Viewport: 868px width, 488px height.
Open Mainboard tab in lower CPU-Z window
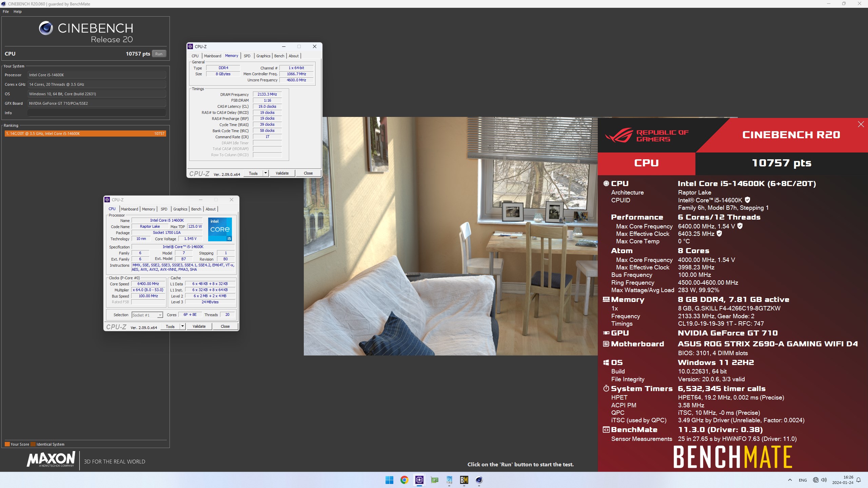pos(130,209)
